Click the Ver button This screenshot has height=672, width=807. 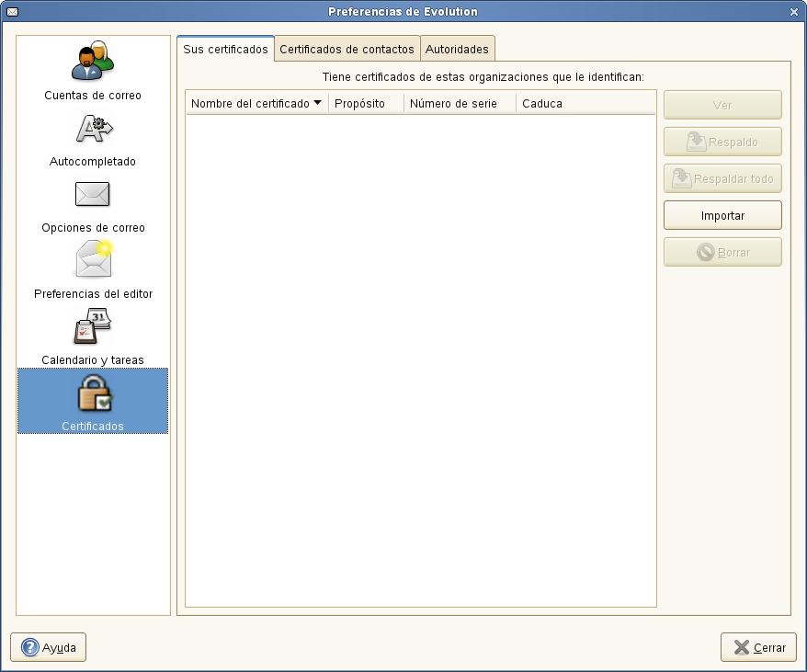tap(722, 105)
